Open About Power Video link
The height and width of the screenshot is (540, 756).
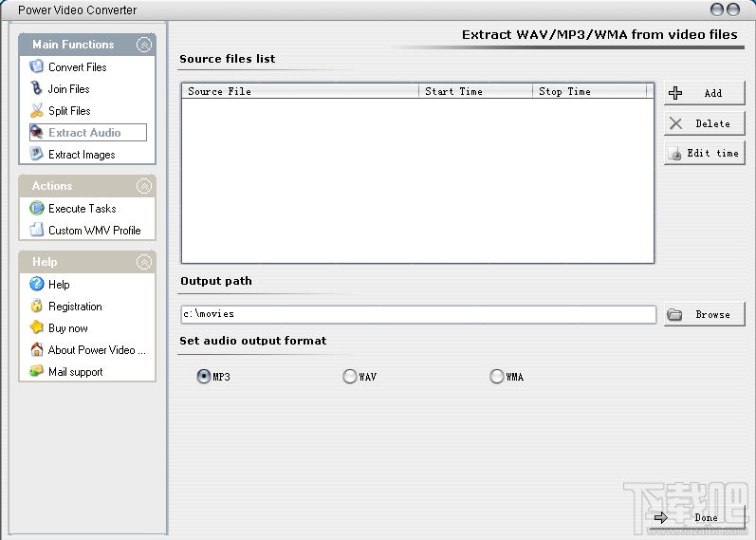tap(97, 350)
